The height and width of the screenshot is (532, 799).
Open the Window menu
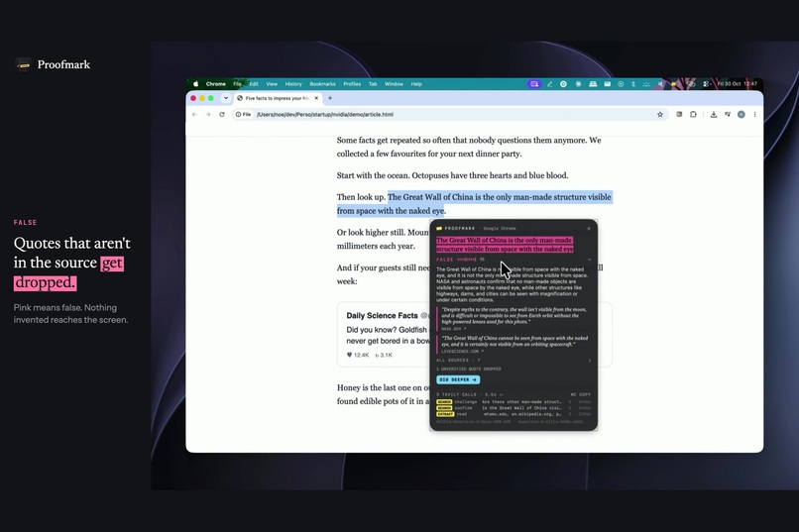[x=394, y=84]
